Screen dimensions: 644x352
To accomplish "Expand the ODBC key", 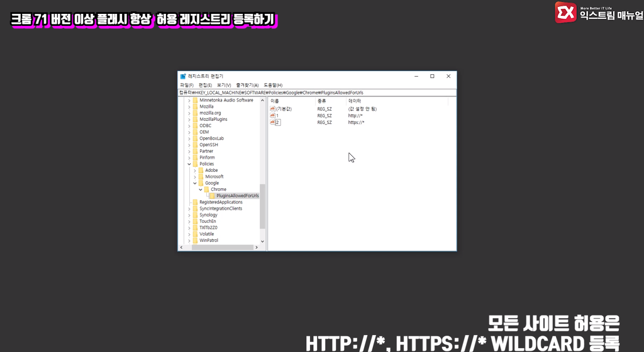I will click(x=189, y=125).
